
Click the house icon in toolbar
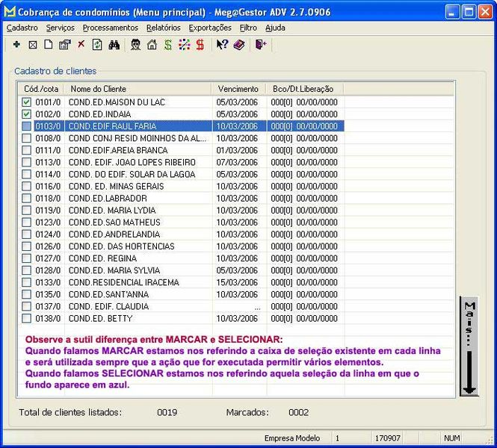pos(152,45)
